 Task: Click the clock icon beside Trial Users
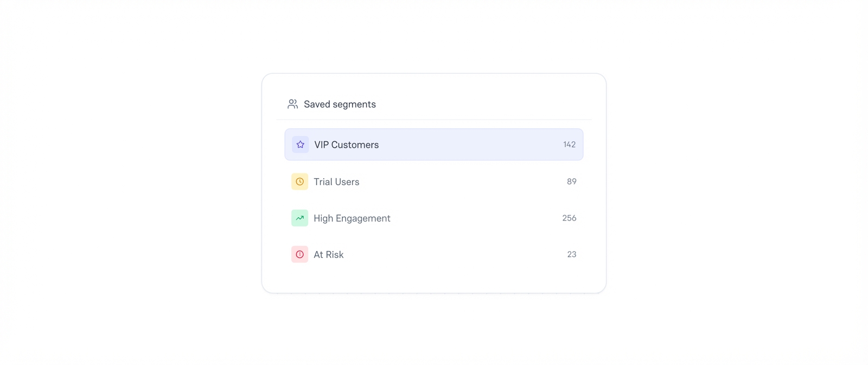[x=299, y=181]
